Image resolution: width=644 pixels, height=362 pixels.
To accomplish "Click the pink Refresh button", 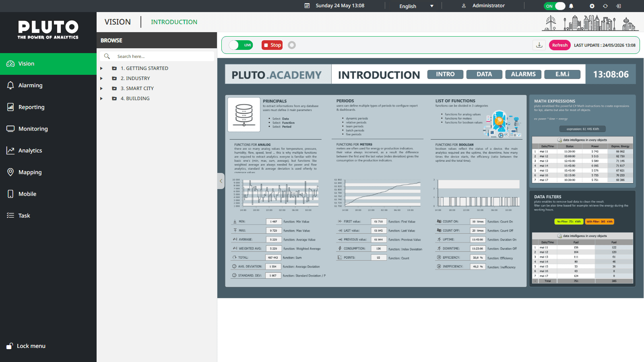I will coord(559,45).
